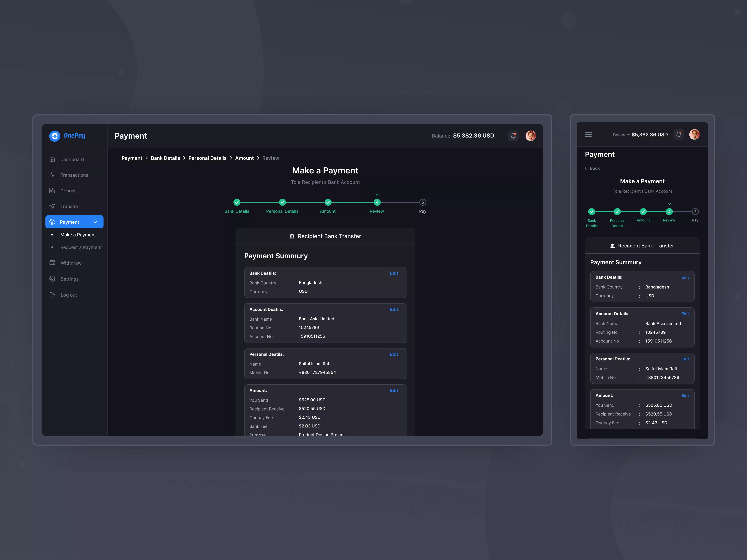The image size is (747, 560).
Task: Click Amount step checkmark in desktop stepper
Action: pyautogui.click(x=328, y=202)
